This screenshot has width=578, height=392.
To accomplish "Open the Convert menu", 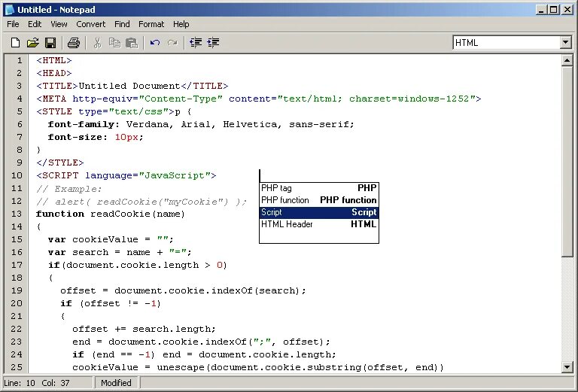I will click(90, 24).
